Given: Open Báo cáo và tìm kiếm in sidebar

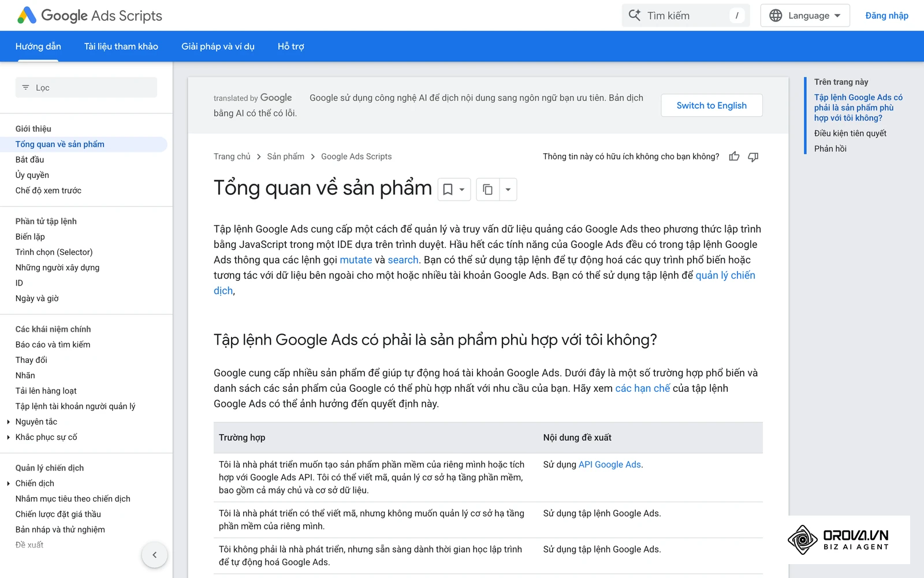Looking at the screenshot, I should coord(53,344).
